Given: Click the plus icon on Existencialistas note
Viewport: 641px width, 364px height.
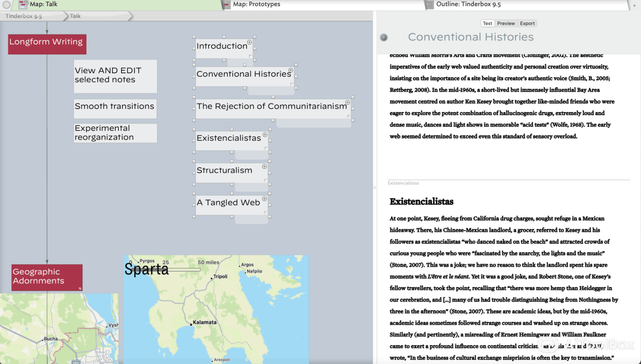Looking at the screenshot, I should tap(265, 135).
